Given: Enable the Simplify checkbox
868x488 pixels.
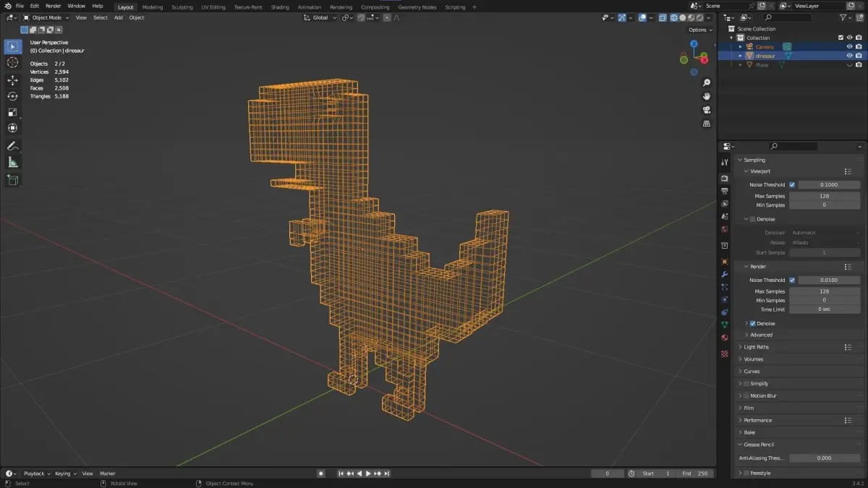Looking at the screenshot, I should (x=746, y=383).
